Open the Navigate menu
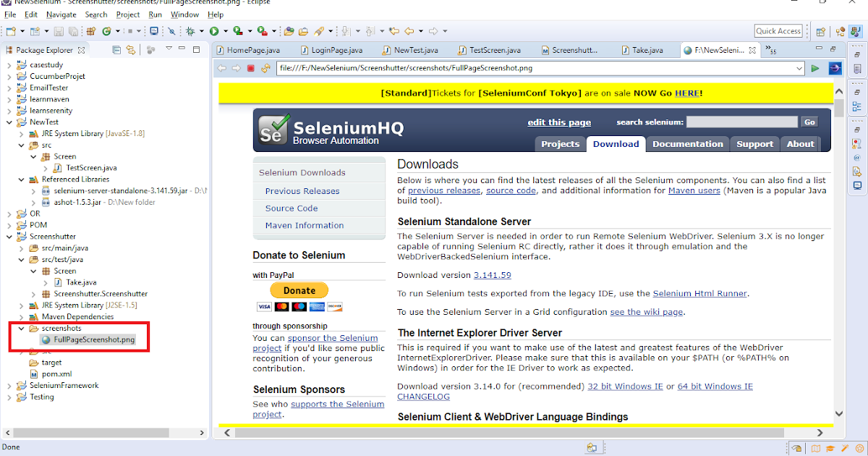The height and width of the screenshot is (456, 868). 61,14
